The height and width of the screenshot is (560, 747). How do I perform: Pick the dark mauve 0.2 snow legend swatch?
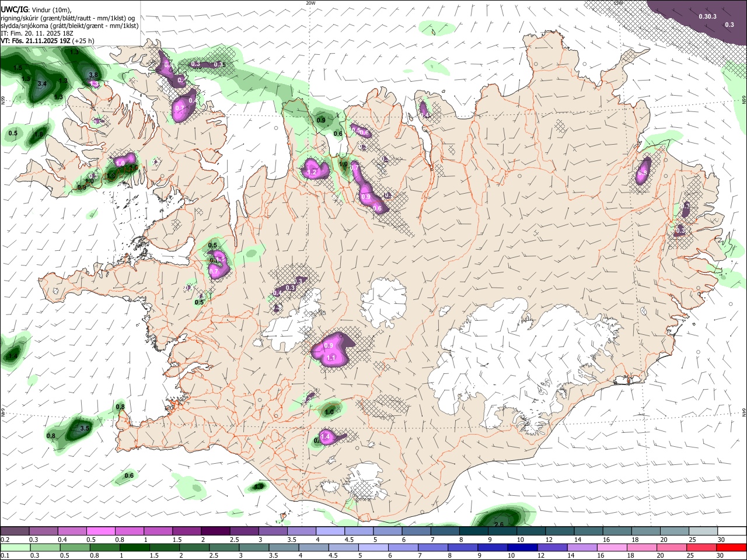tap(15, 531)
